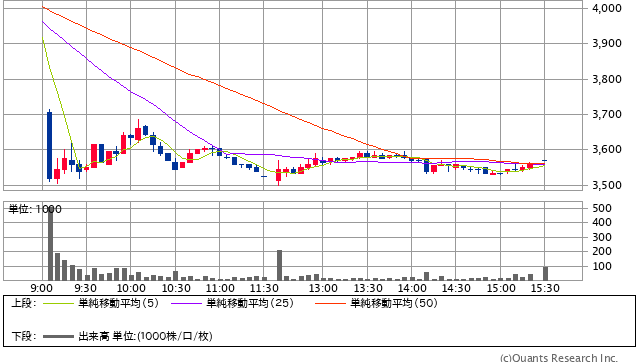Click the tallest volume bar at open
The height and width of the screenshot is (362, 638).
[50, 243]
